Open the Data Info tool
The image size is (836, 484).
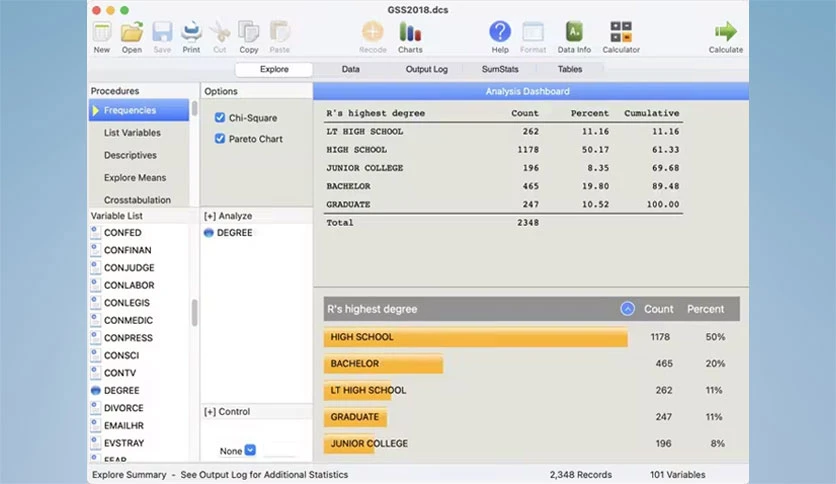574,32
